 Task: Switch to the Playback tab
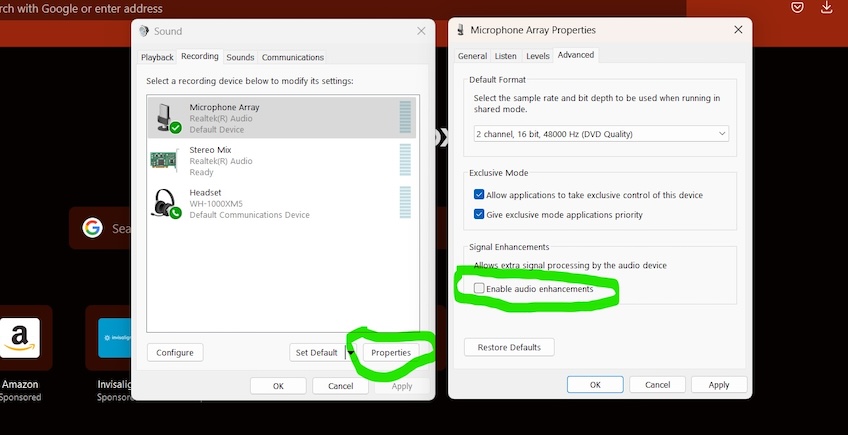pyautogui.click(x=157, y=57)
